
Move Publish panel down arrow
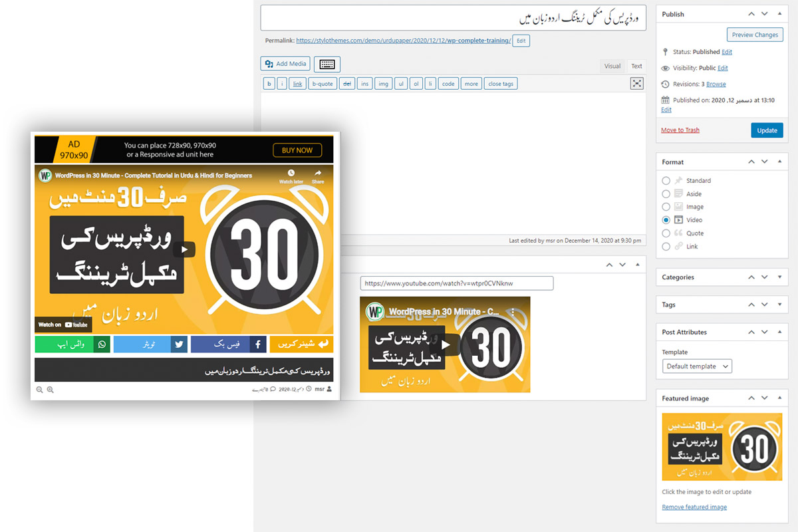click(765, 13)
